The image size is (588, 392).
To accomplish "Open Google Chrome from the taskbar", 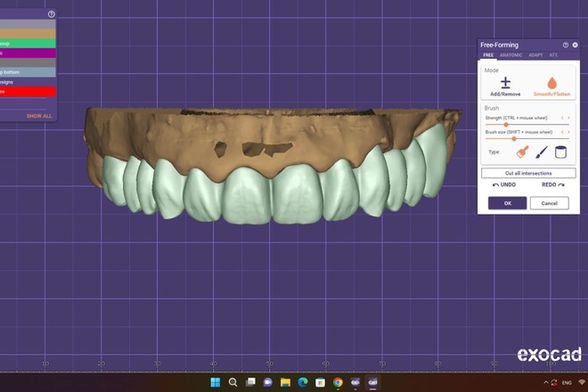I will (338, 382).
